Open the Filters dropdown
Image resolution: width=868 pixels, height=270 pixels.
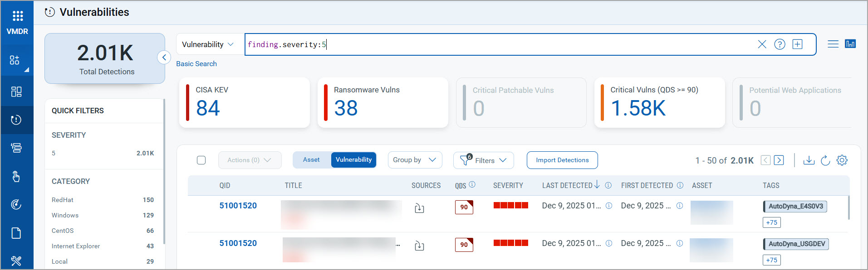[x=483, y=160]
